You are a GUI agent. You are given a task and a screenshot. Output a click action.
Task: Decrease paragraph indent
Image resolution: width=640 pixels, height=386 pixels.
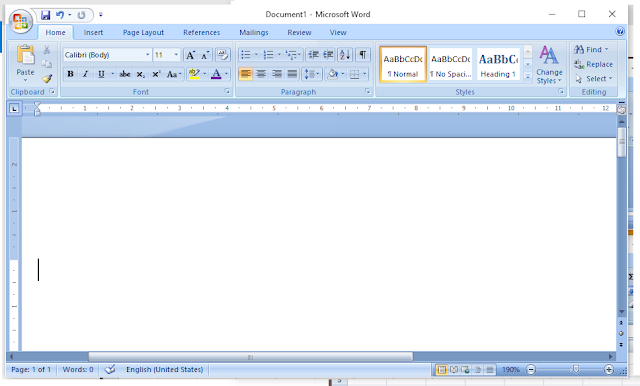(x=313, y=55)
